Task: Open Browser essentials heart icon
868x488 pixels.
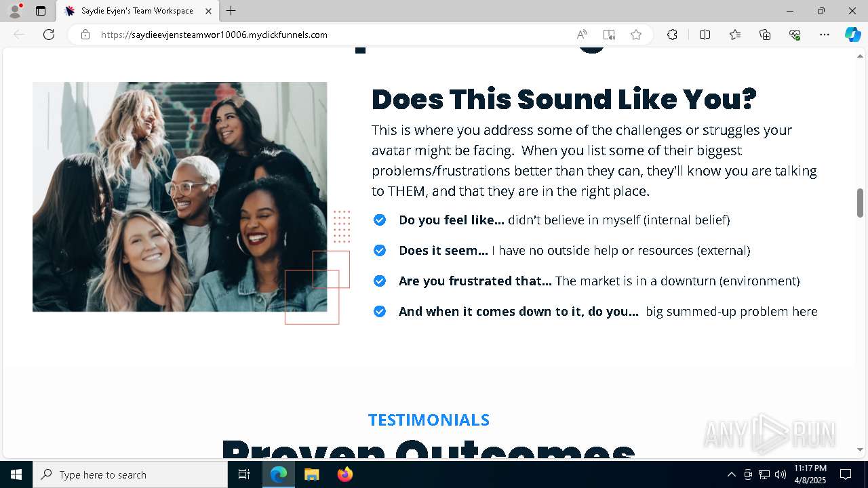Action: (795, 35)
